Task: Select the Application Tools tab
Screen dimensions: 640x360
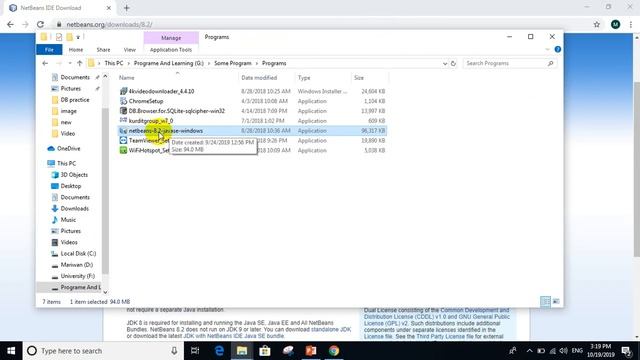Action: click(171, 50)
